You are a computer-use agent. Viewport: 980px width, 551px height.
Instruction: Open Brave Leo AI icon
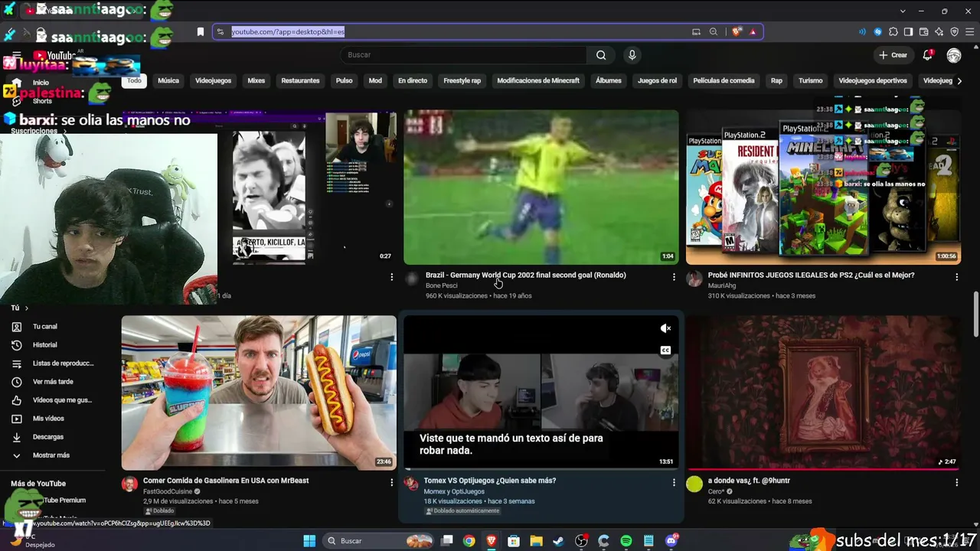tap(939, 31)
